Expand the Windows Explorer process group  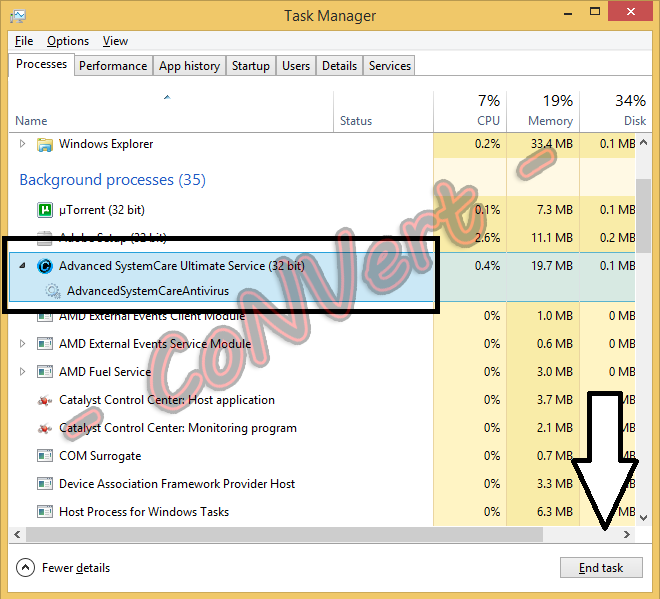pyautogui.click(x=22, y=144)
